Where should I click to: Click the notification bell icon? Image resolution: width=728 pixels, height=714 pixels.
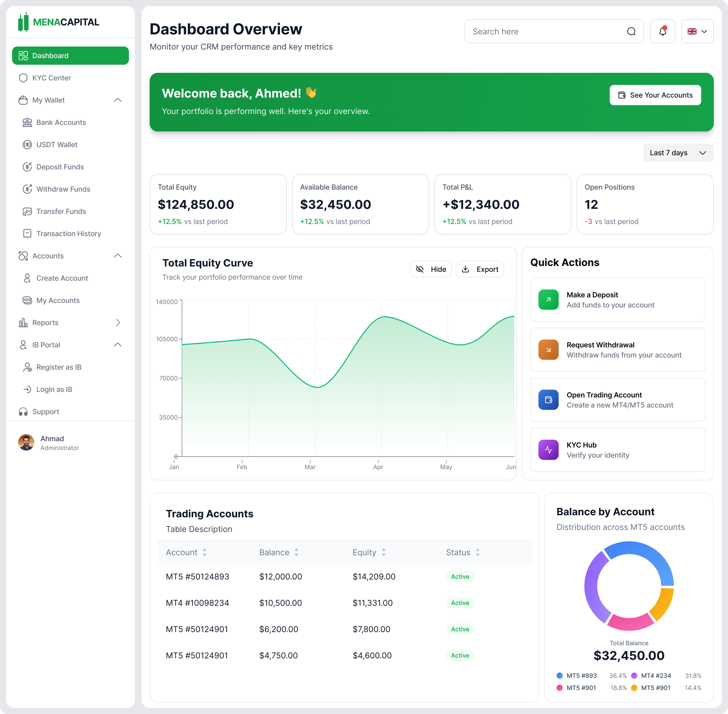tap(662, 32)
